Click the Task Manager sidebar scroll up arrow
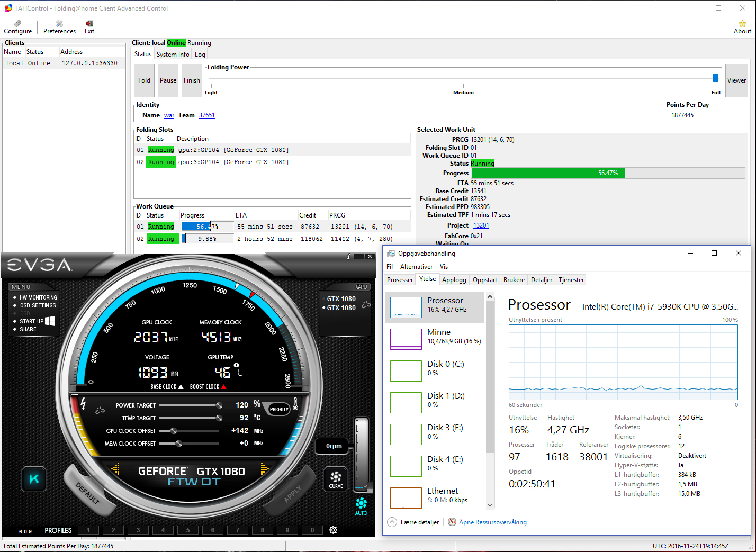 [490, 296]
